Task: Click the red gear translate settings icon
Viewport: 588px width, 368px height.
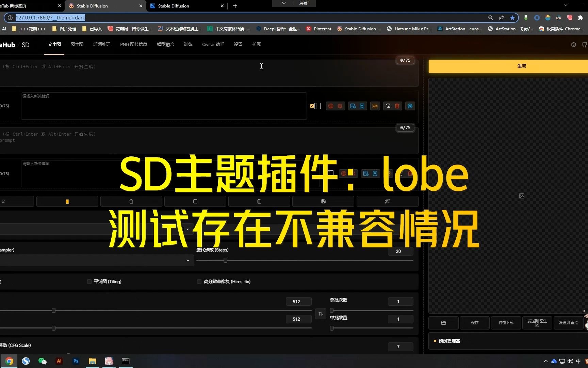Action: pyautogui.click(x=340, y=106)
